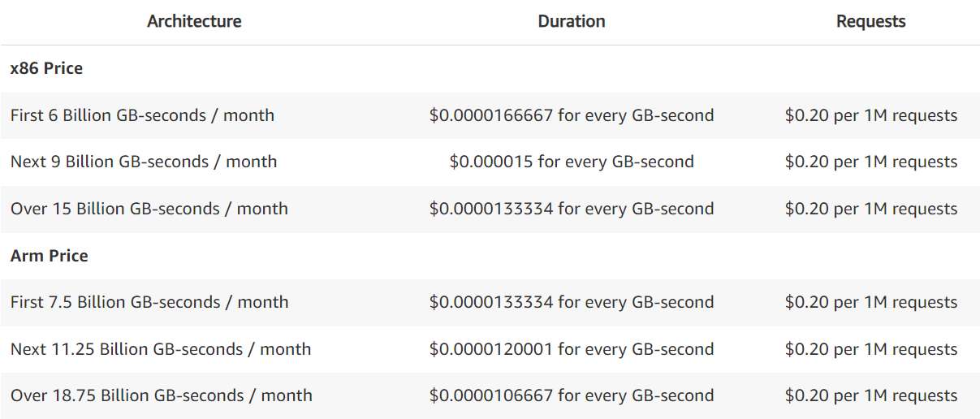Click the First 6 Billion GB-seconds tier
The width and height of the screenshot is (980, 419).
[x=142, y=115]
